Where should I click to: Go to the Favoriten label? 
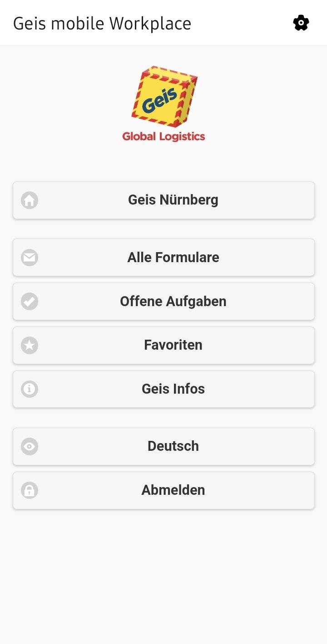[x=173, y=345]
